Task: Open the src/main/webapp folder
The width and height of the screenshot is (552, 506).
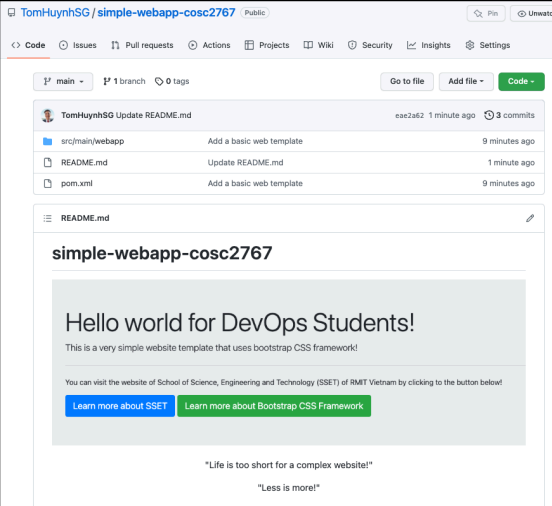Action: tap(93, 141)
